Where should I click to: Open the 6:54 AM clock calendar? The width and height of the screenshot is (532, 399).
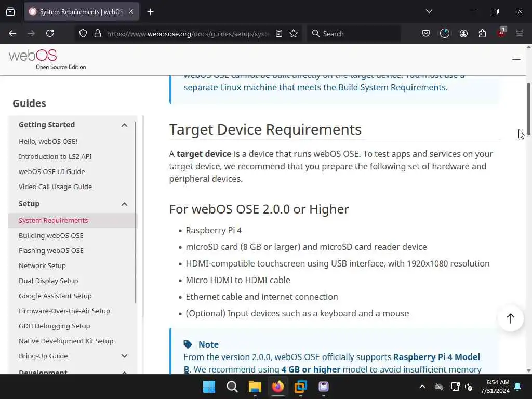tap(495, 387)
